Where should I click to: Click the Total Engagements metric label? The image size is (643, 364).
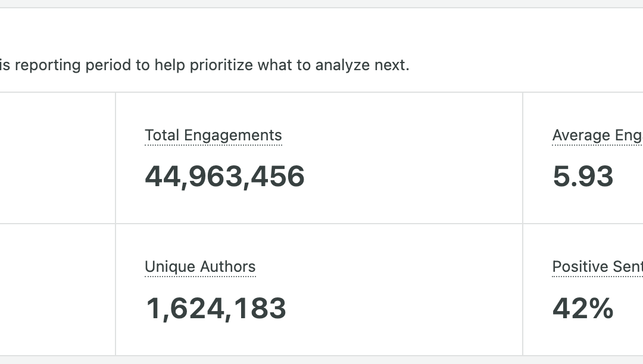click(x=213, y=136)
